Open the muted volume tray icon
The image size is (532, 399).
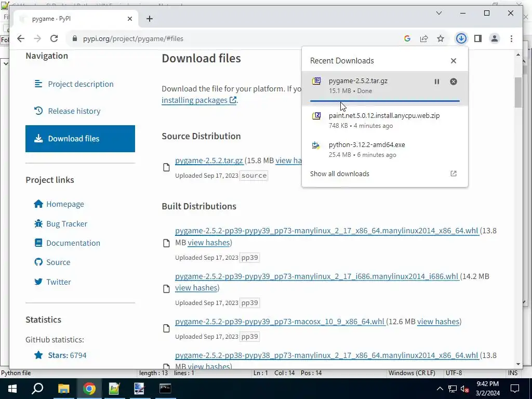(x=465, y=389)
